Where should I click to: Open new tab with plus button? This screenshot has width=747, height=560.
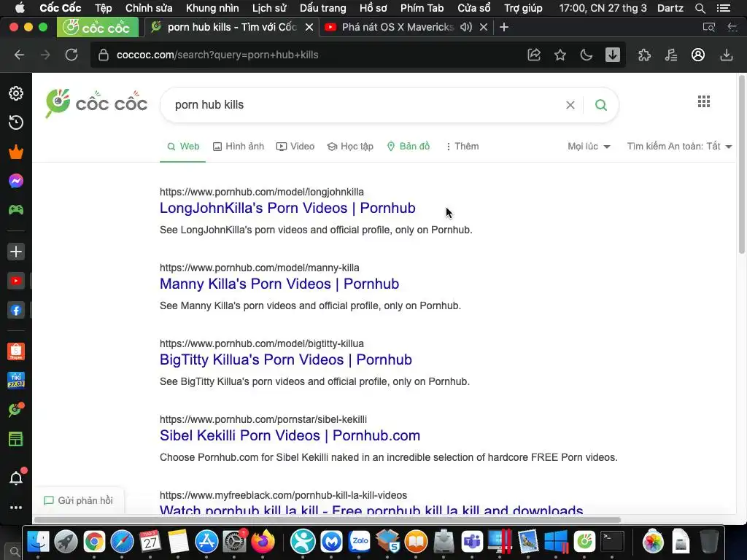(504, 27)
